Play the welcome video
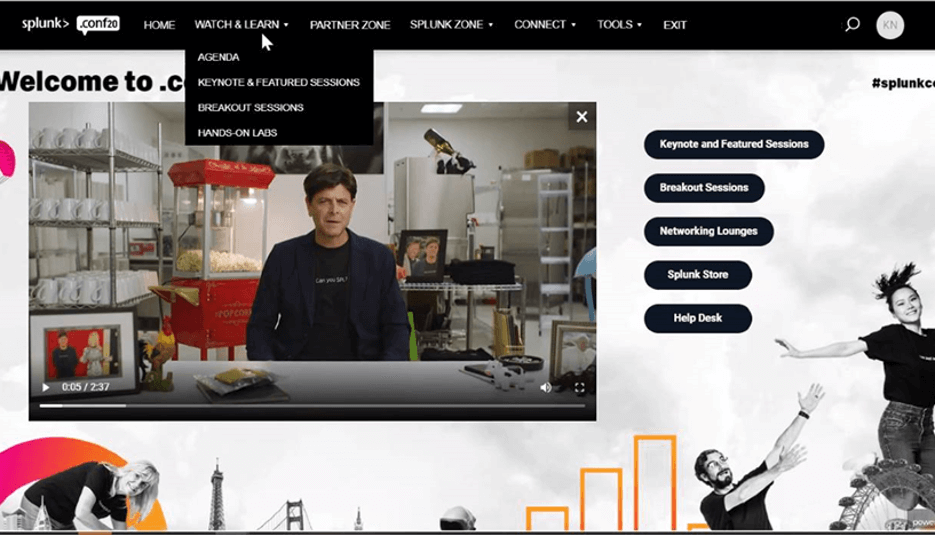 tap(46, 388)
